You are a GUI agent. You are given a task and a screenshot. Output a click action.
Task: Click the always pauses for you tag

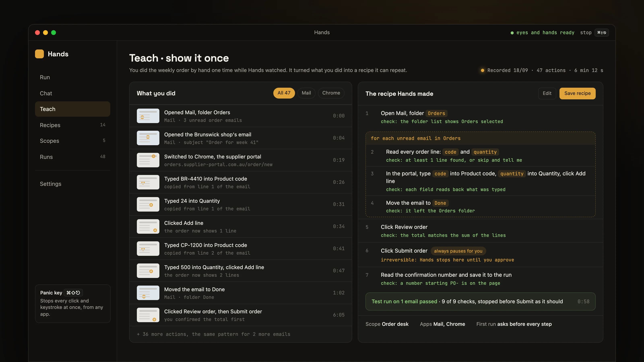pos(458,251)
